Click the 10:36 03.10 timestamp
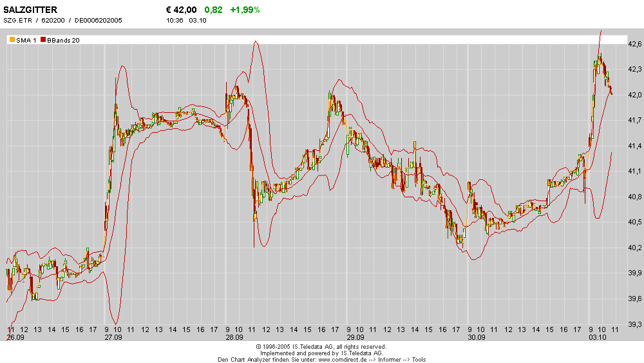Viewport: 644px width, 363px height. pos(186,20)
